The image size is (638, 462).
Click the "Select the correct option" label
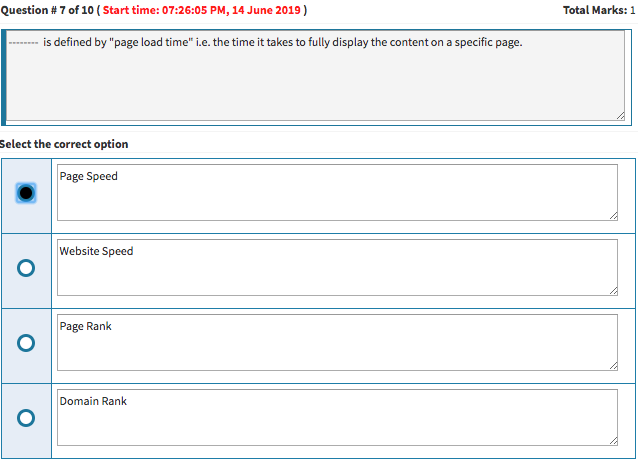64,144
